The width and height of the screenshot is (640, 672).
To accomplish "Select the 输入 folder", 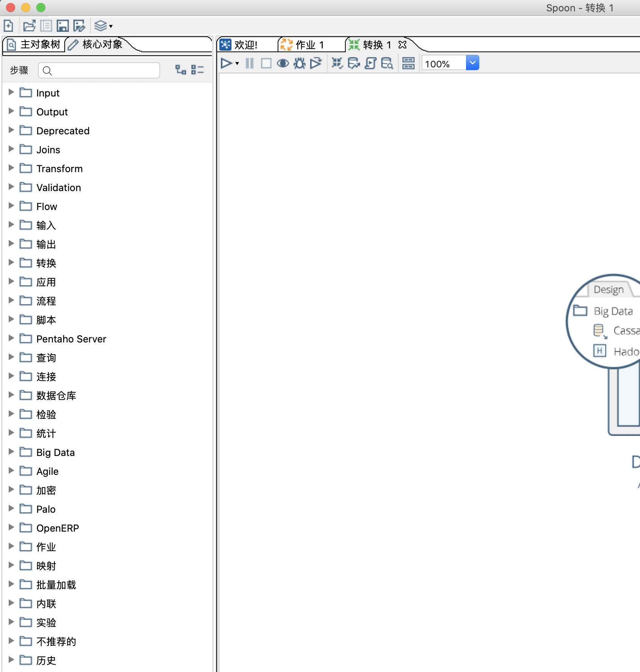I will pyautogui.click(x=46, y=226).
